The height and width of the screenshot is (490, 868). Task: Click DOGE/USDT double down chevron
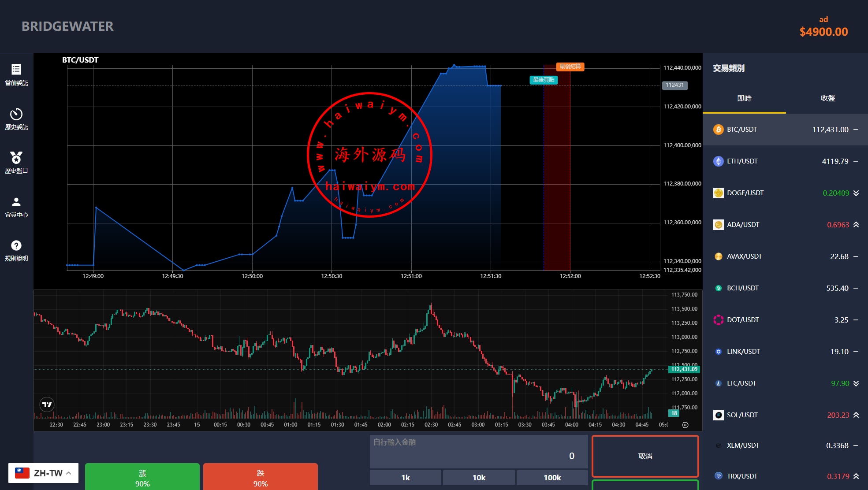click(x=856, y=193)
